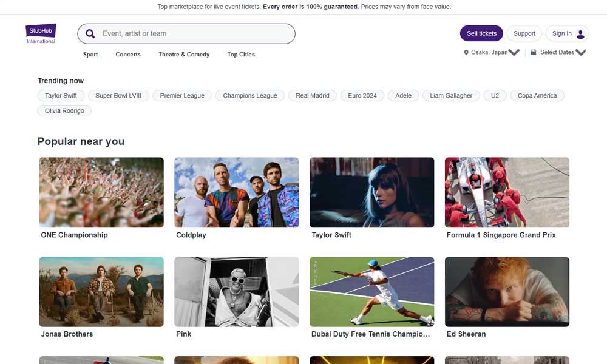Click the Dubai Duty Free Tennis Champio... title

pos(370,334)
